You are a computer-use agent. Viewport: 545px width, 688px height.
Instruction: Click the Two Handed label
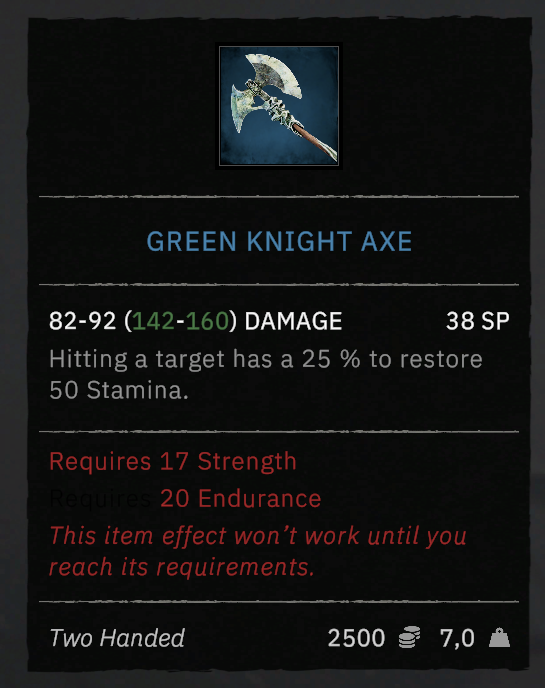(x=117, y=638)
